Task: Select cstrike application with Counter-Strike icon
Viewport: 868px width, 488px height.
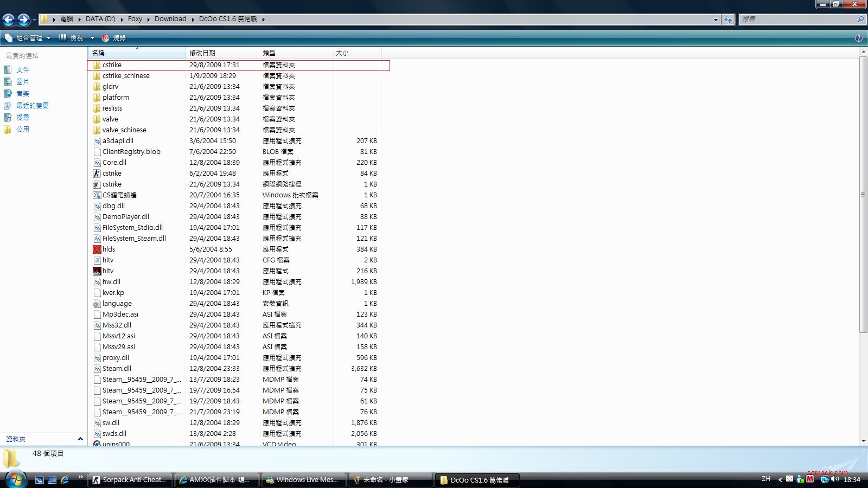Action: (112, 174)
